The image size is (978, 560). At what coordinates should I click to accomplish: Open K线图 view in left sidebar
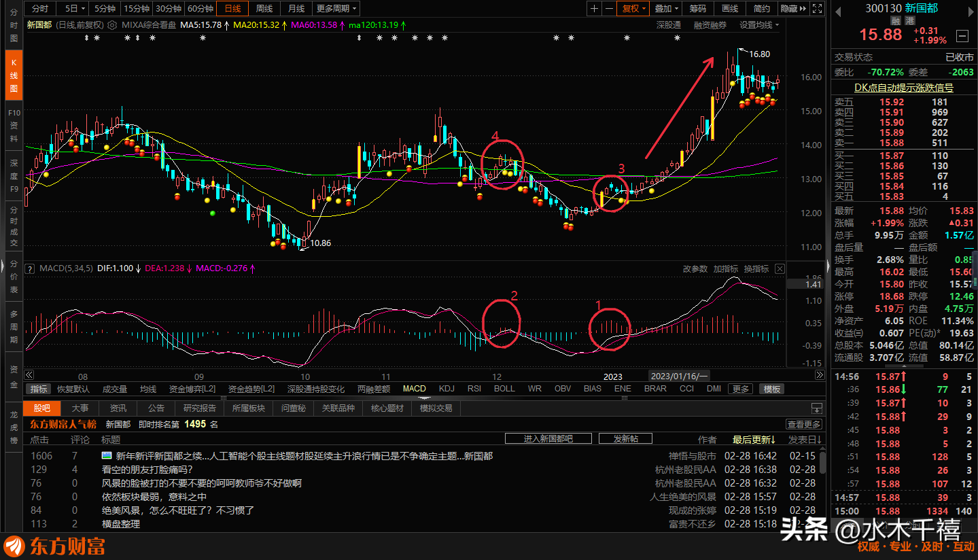14,75
